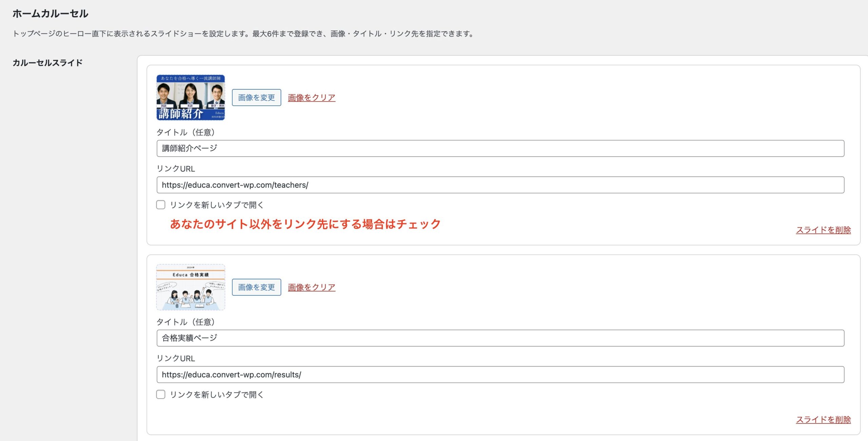Screen dimensions: 868x441
Task: Click the teachers link URL field
Action: point(500,185)
